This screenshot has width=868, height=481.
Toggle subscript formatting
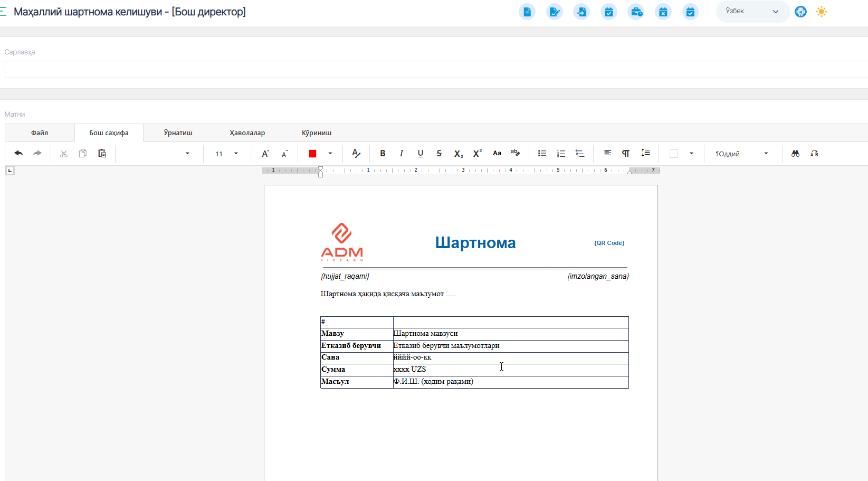[x=458, y=154]
